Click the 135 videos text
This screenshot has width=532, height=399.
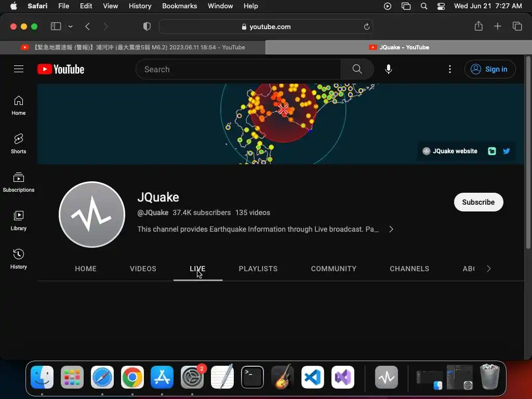(253, 212)
